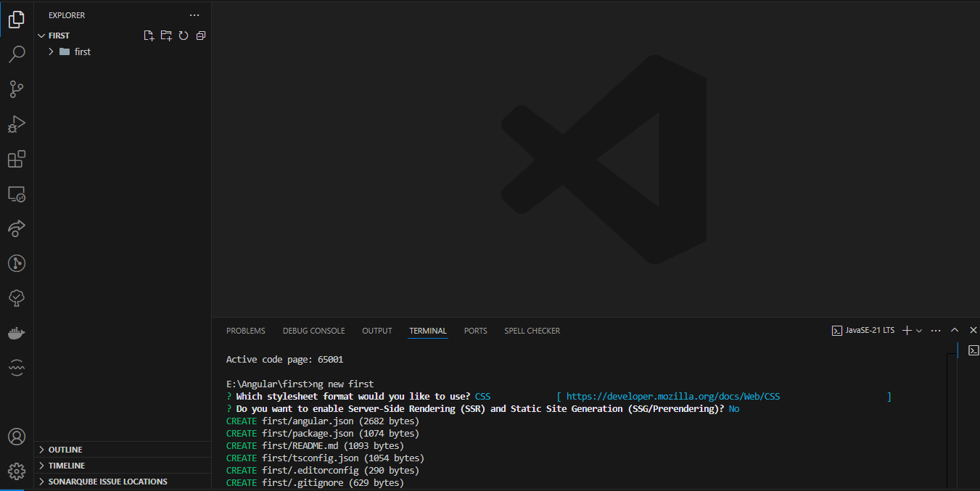Open the Extensions view

click(x=17, y=159)
